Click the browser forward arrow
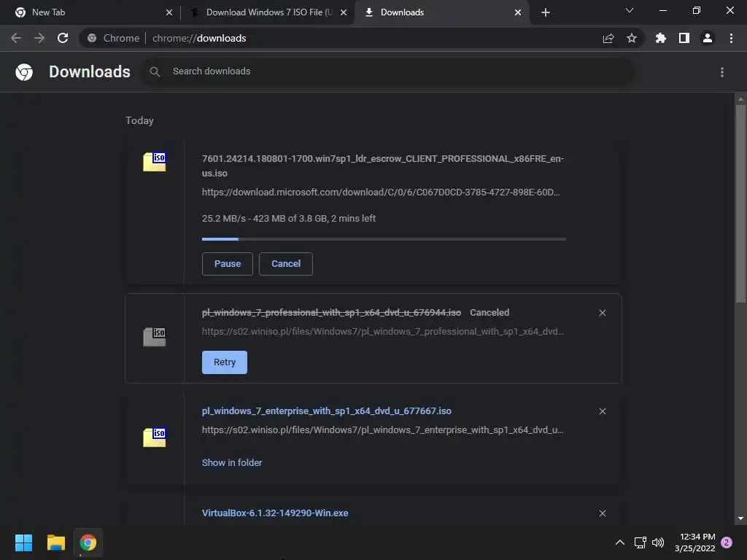The image size is (747, 560). (39, 38)
